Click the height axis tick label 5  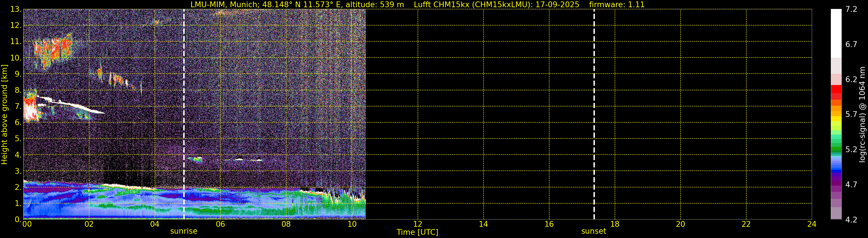click(18, 139)
